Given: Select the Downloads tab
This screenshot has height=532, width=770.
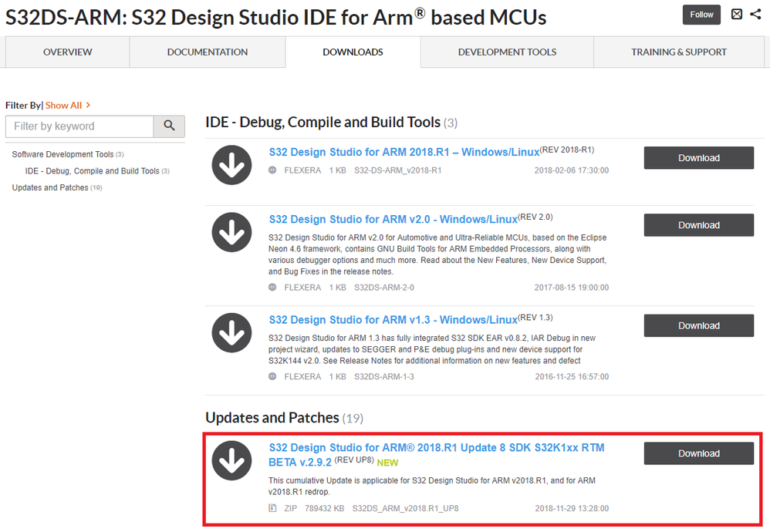Looking at the screenshot, I should point(353,52).
